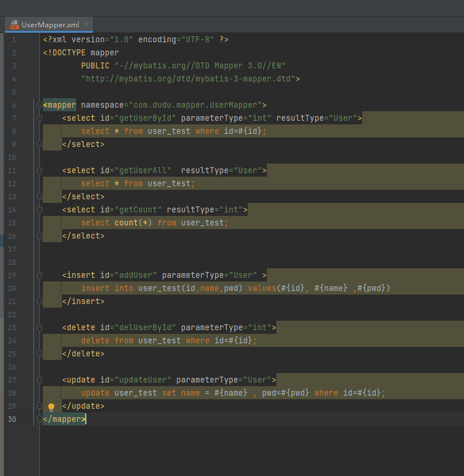Collapse the getUserById select fold at line 7
Screen dimensions: 464x476
39,118
